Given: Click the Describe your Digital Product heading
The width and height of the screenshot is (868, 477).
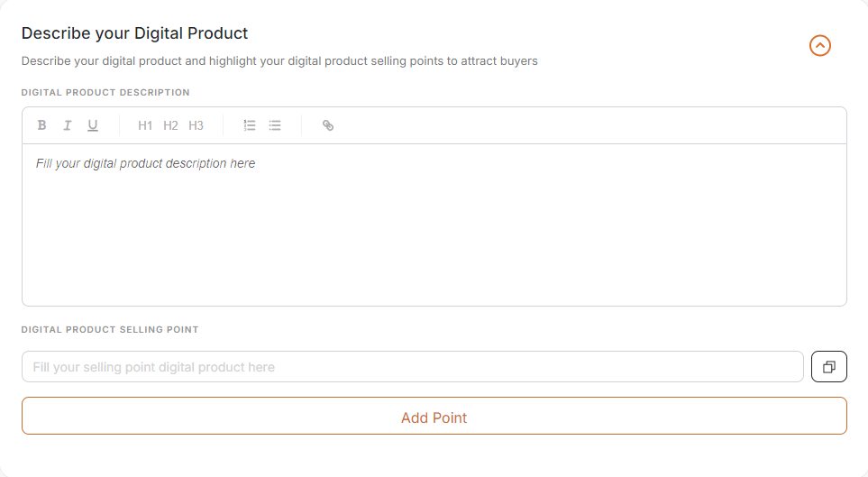Looking at the screenshot, I should [x=134, y=33].
